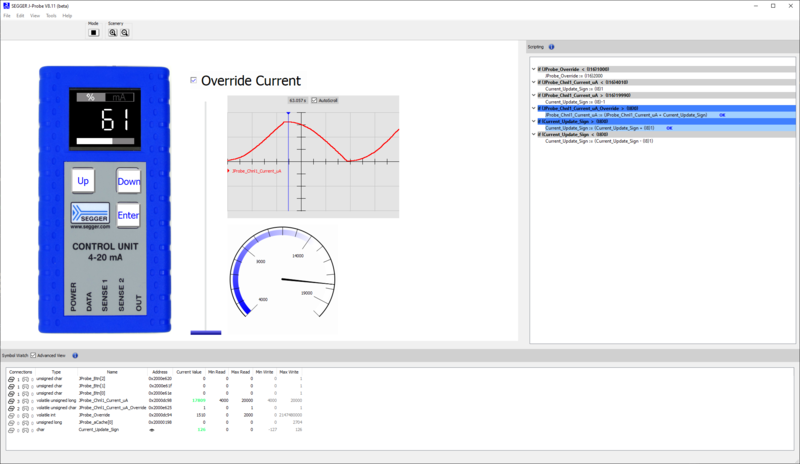Collapse the 'if Current_Update_Sign <' script rule
Viewport: 800px width, 464px height.
(x=533, y=134)
